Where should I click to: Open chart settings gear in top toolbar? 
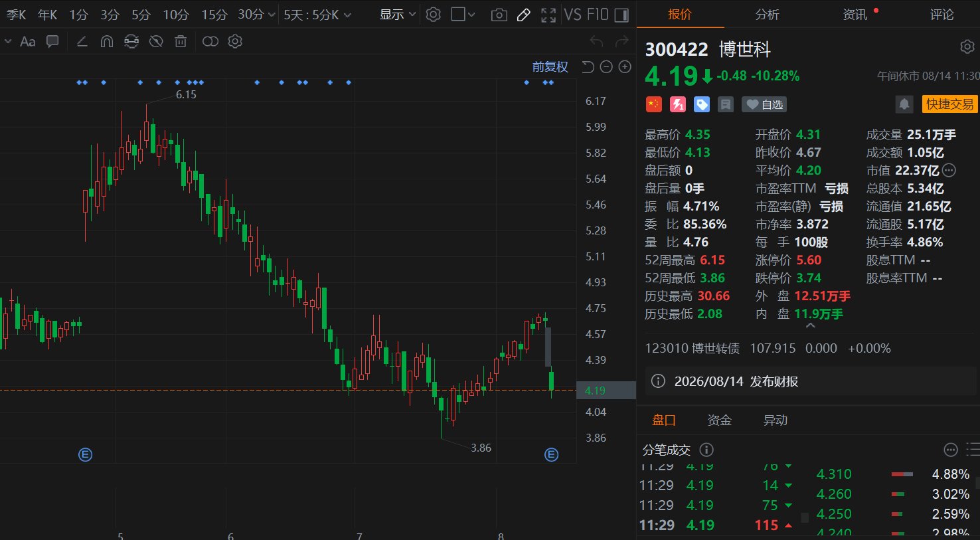click(x=433, y=15)
